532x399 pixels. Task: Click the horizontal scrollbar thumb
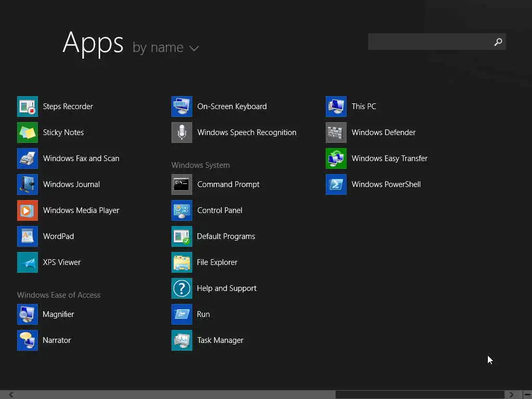coord(420,395)
